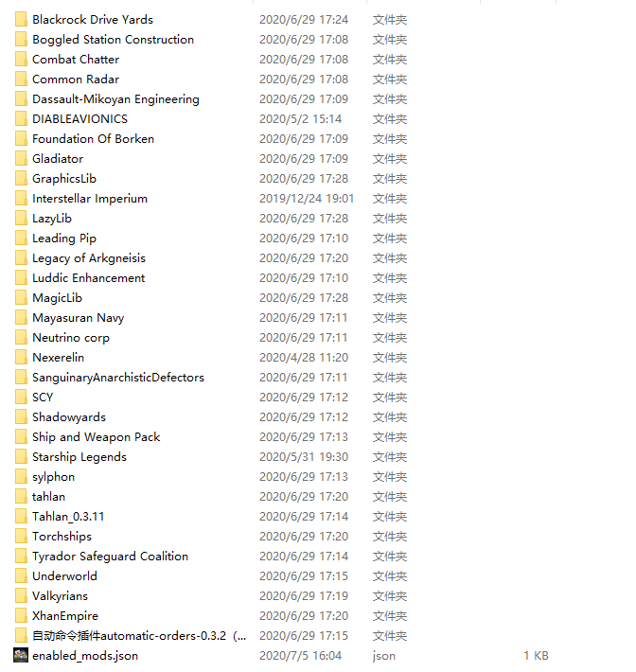Click the Blackrock Drive Yards folder icon
The width and height of the screenshot is (636, 672).
(21, 19)
